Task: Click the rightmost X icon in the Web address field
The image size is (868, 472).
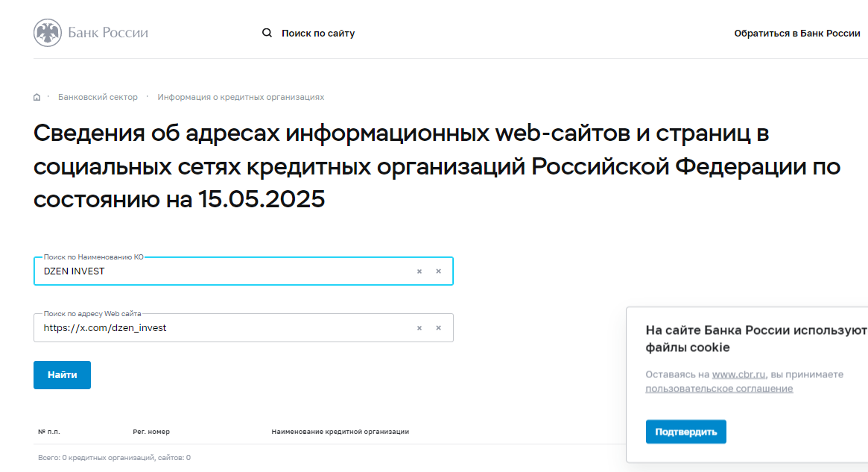Action: [x=438, y=328]
